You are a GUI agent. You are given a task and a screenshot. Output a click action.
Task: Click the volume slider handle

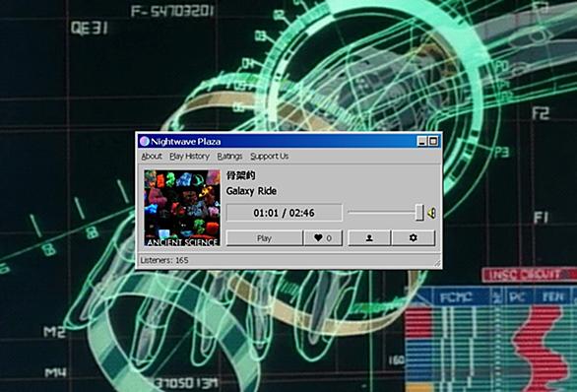(419, 213)
